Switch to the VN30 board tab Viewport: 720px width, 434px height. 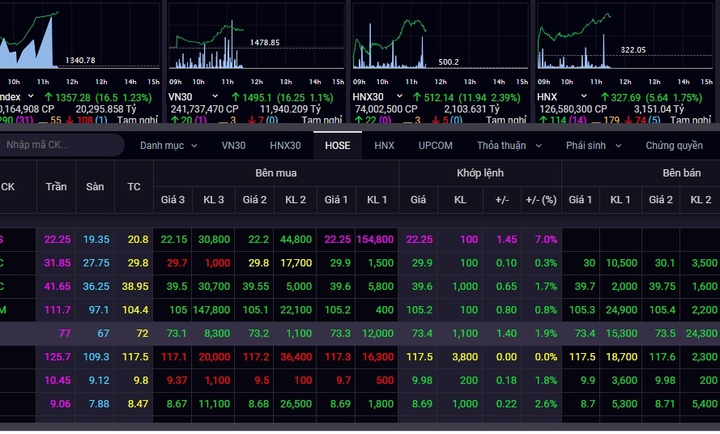click(x=233, y=145)
